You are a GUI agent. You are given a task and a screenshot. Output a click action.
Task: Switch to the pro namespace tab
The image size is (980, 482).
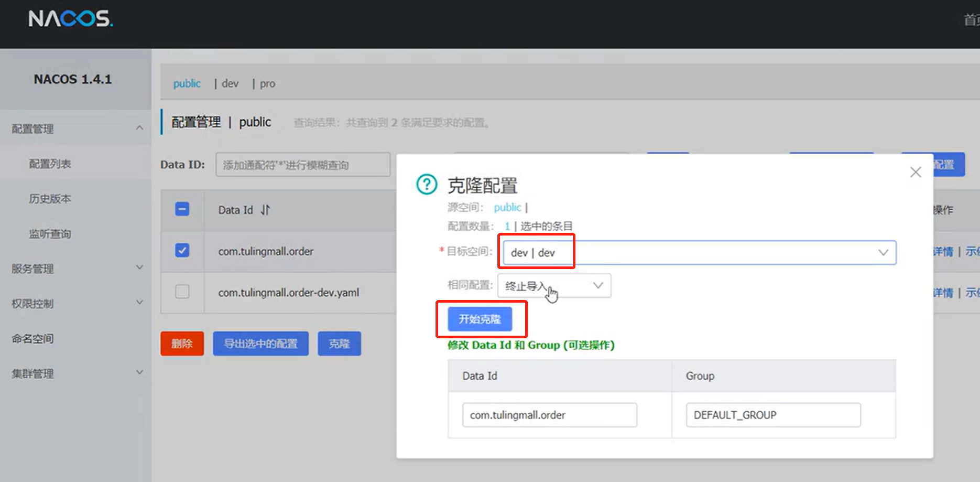(267, 83)
